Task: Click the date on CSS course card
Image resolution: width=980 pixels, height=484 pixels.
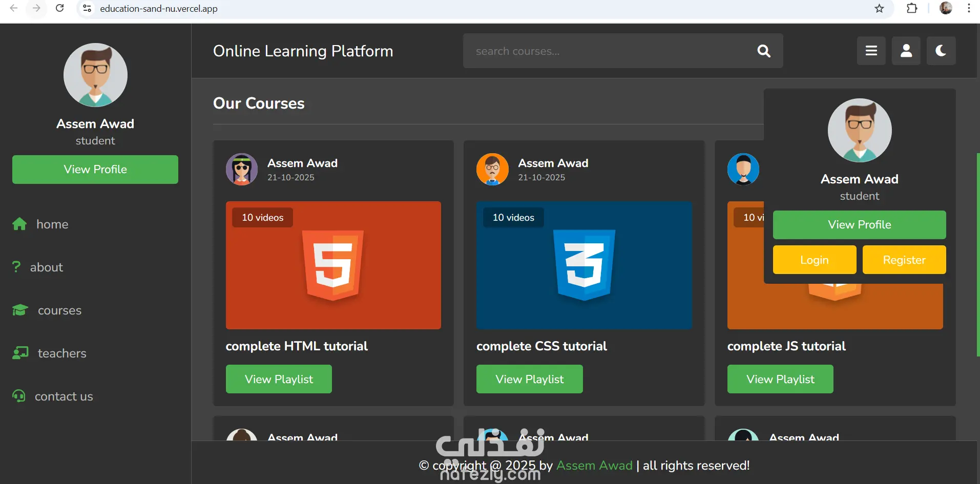Action: (541, 177)
